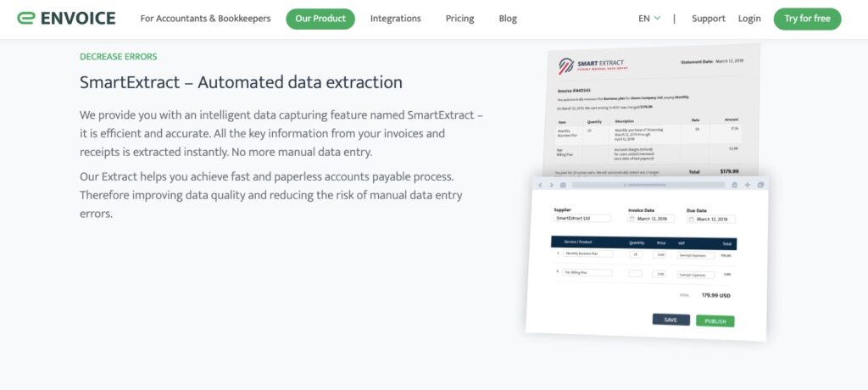Click the Invoice Date calendar icon
The image size is (868, 390).
click(x=632, y=219)
